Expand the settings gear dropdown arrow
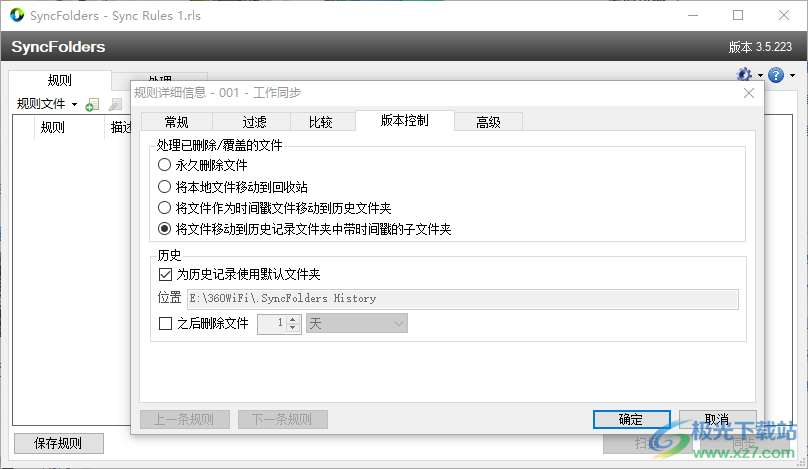This screenshot has height=469, width=808. pyautogui.click(x=760, y=76)
